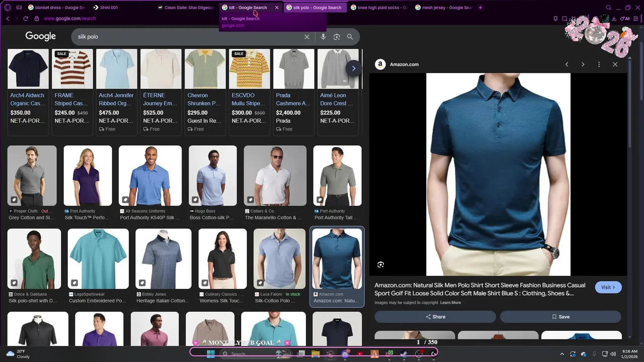644x362 pixels.
Task: Run search with the magnifier icon
Action: pyautogui.click(x=350, y=37)
